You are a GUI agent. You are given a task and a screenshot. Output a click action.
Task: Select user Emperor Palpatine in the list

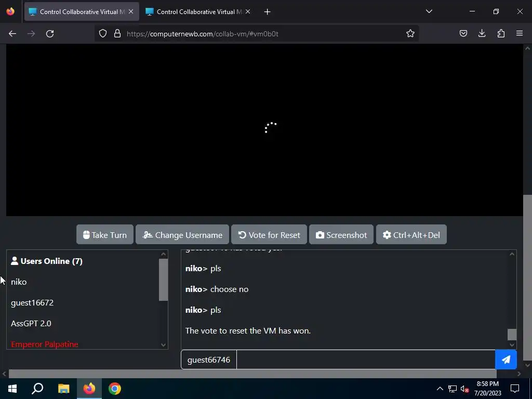(45, 344)
